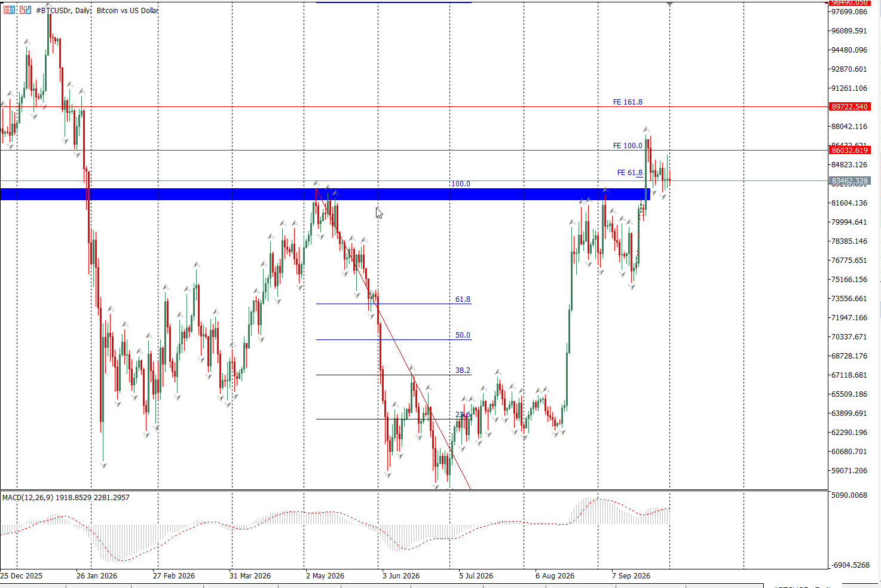Click the '#BTCUSDr, Daily' chart title
The width and height of the screenshot is (881, 588).
click(x=63, y=11)
